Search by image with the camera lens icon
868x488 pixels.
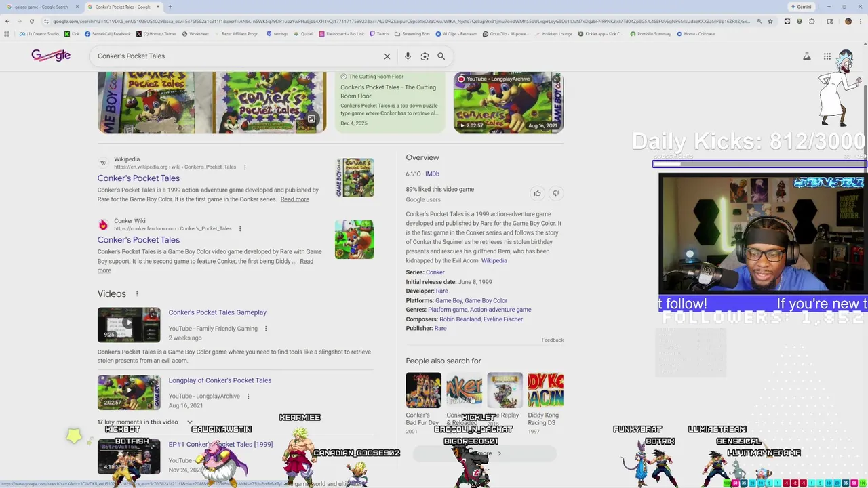pos(425,56)
